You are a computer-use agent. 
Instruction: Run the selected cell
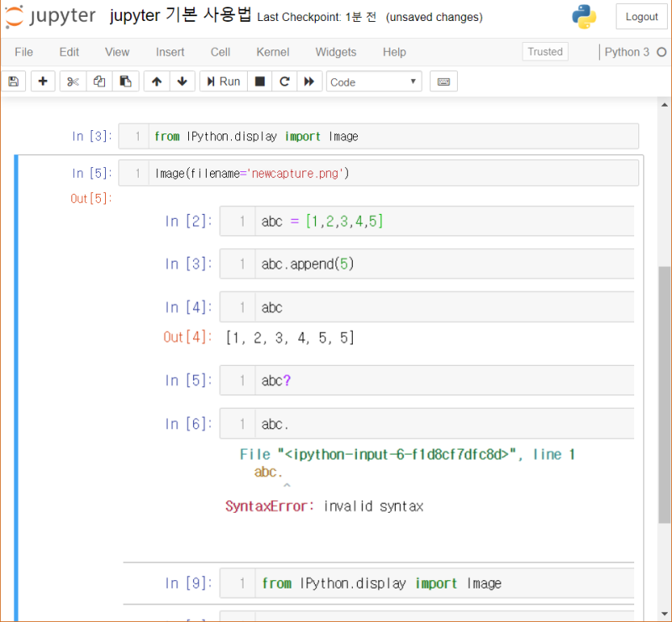[223, 81]
